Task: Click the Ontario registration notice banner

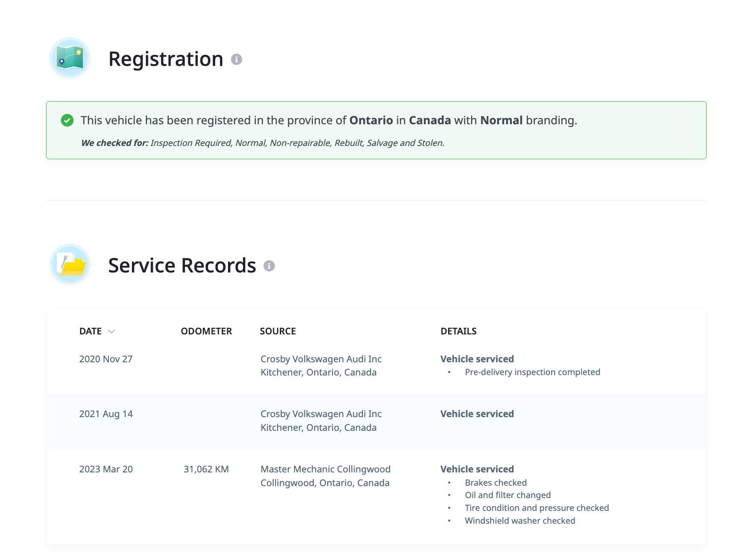Action: pos(376,130)
